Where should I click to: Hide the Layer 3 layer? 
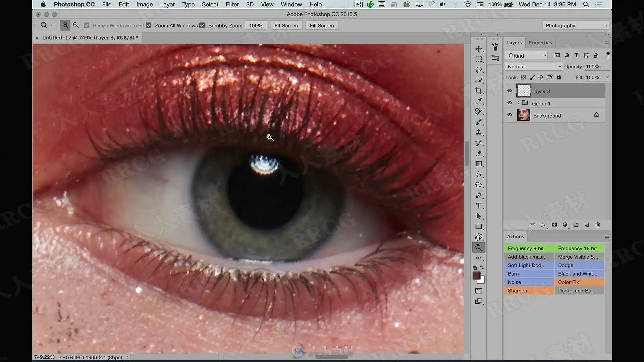pyautogui.click(x=509, y=91)
